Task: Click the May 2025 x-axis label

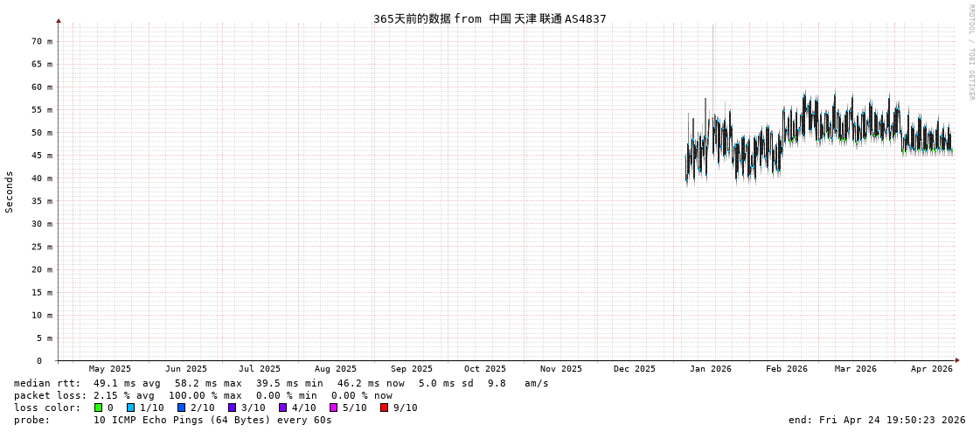Action: pyautogui.click(x=109, y=369)
